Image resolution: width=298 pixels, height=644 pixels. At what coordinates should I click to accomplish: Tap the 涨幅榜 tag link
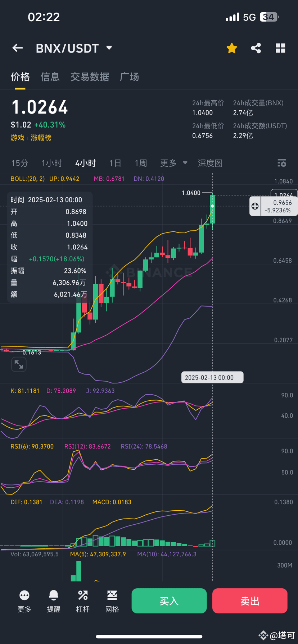(x=41, y=138)
